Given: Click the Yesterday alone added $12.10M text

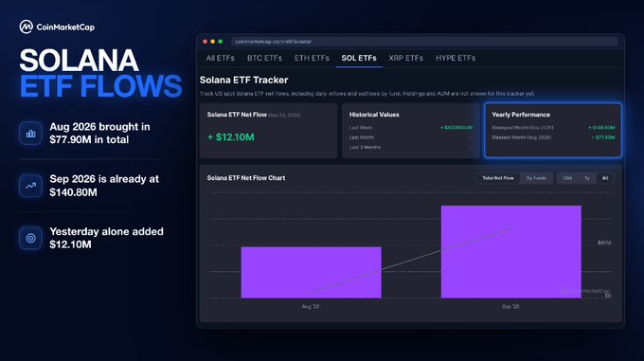Looking at the screenshot, I should click(x=106, y=238).
